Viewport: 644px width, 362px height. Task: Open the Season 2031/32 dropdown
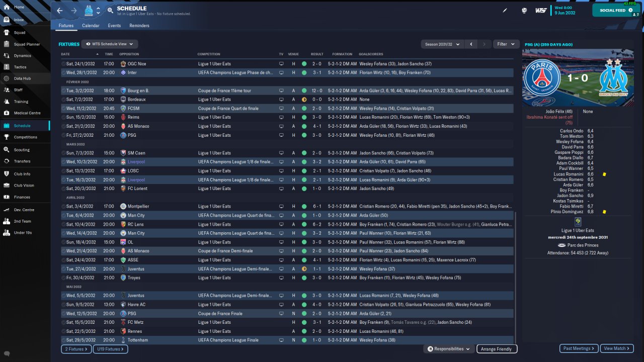tap(442, 44)
